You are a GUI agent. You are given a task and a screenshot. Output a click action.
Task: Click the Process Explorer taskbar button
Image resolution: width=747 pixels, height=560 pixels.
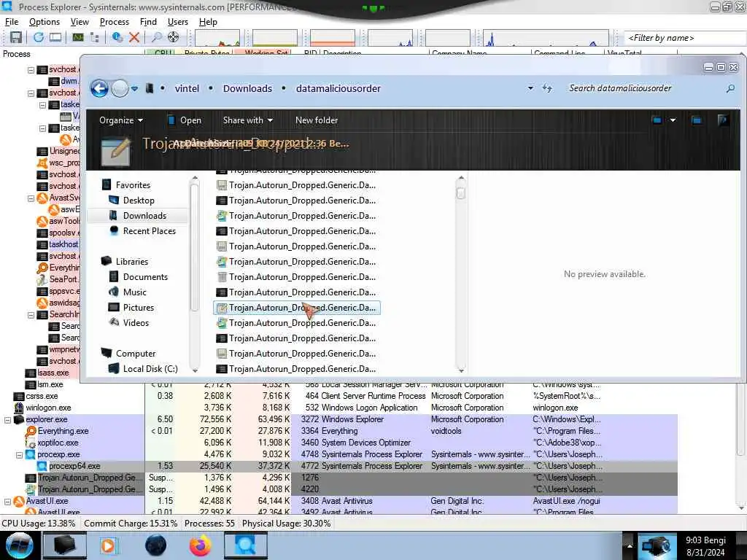click(x=246, y=545)
